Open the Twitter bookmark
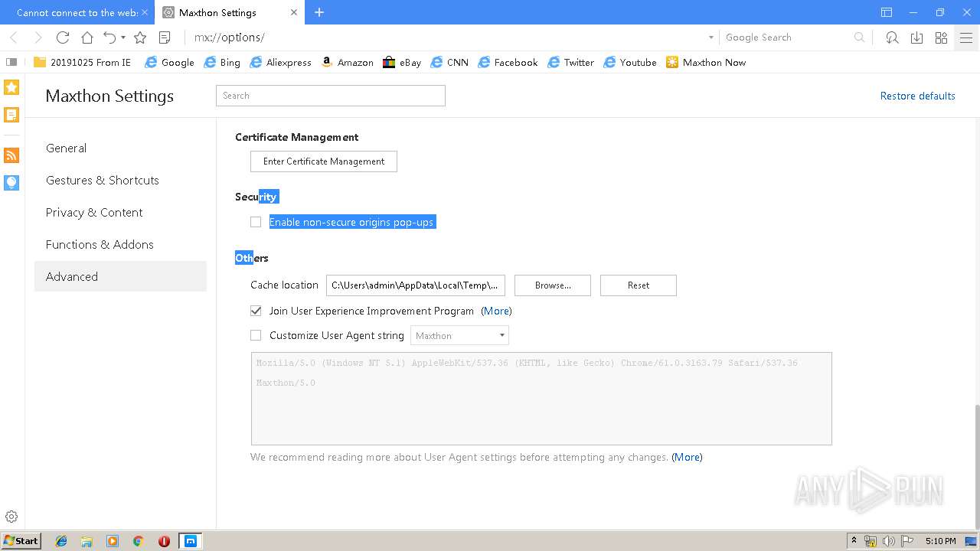 pyautogui.click(x=570, y=63)
